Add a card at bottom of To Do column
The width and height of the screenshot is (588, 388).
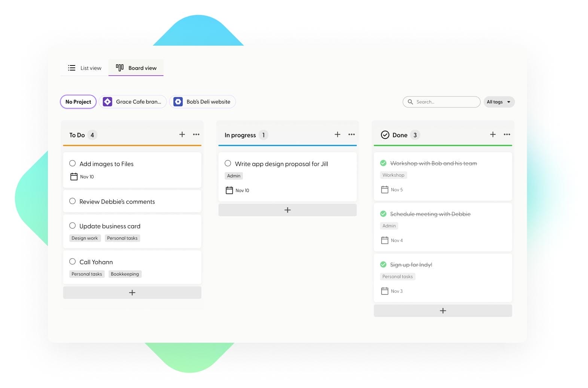132,293
